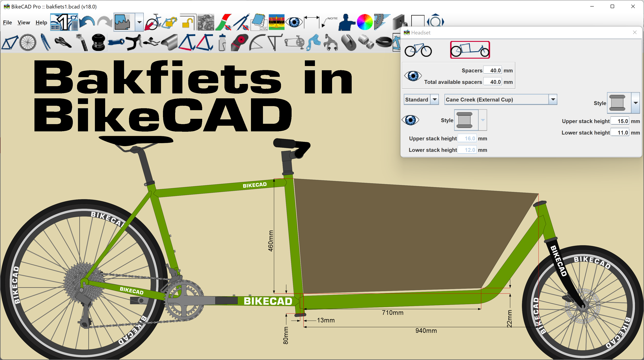
Task: Click the chainring gearing icon
Action: (382, 22)
